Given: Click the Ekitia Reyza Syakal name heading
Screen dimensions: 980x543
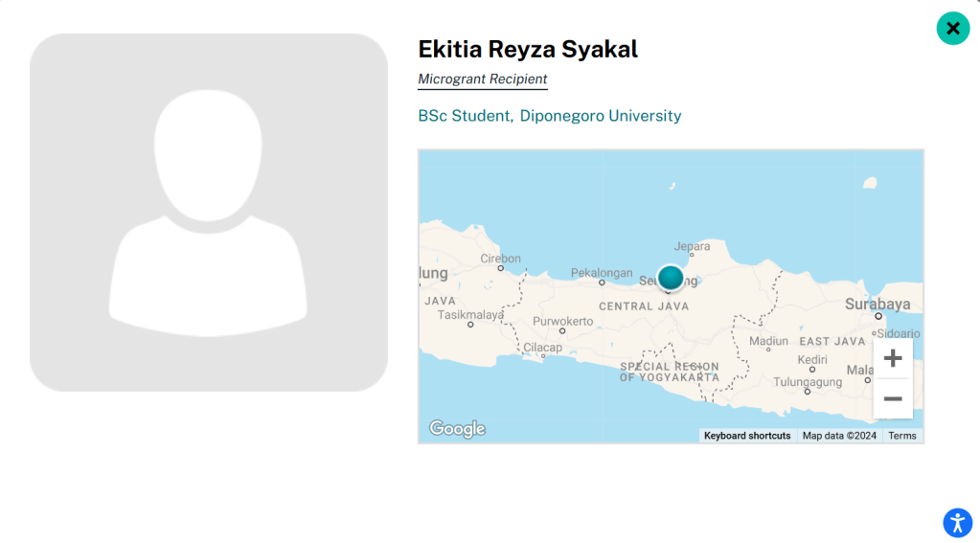Looking at the screenshot, I should tap(528, 50).
